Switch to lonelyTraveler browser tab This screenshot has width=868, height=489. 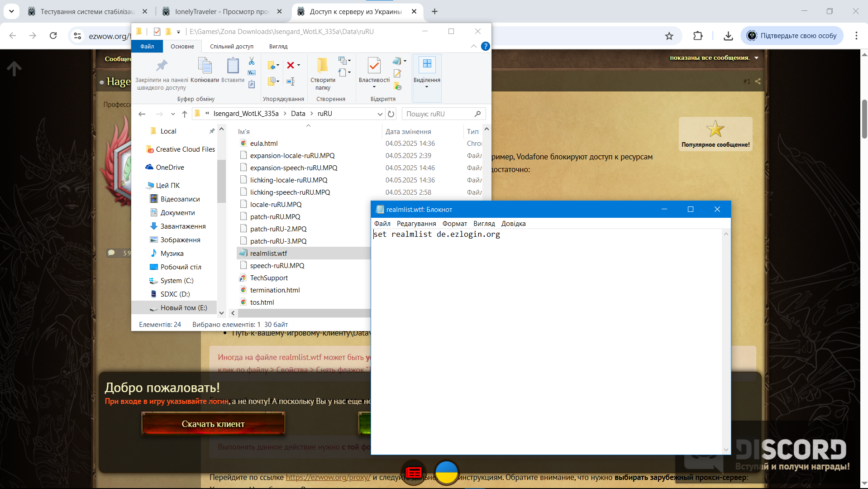(x=222, y=11)
